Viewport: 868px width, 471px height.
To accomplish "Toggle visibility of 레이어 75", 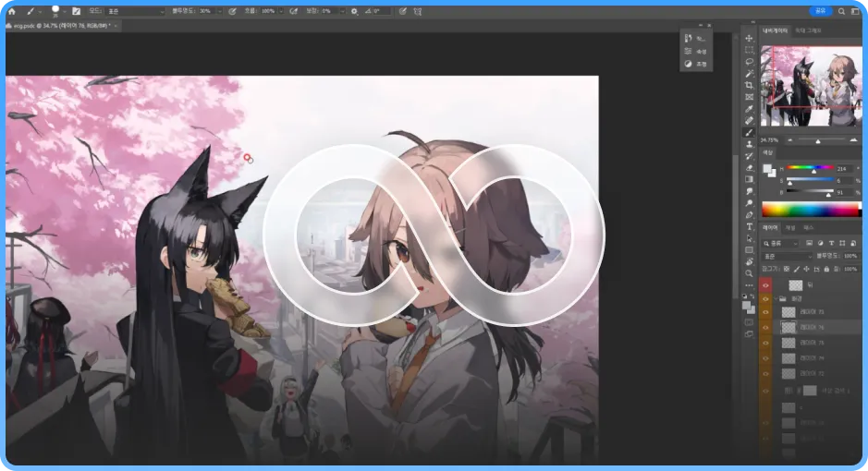I will click(765, 343).
